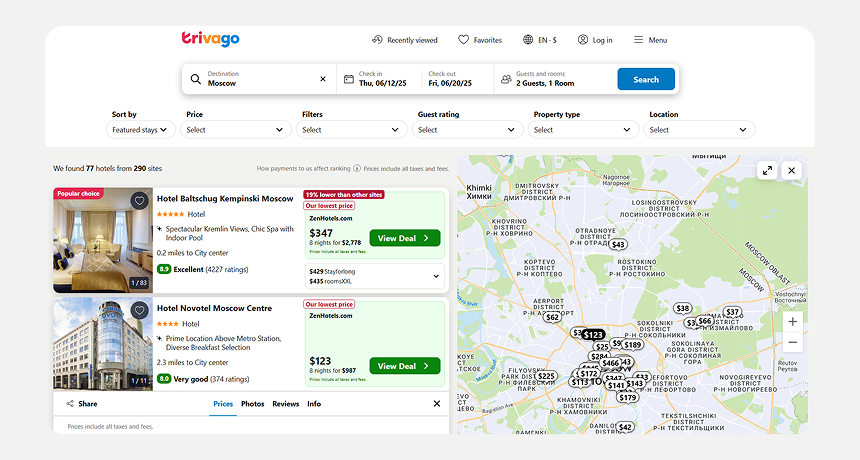The height and width of the screenshot is (460, 860).
Task: Select the $62 map price marker
Action: pos(552,317)
